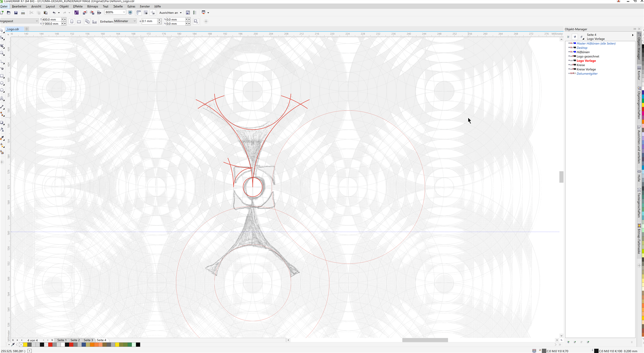Open the undo history dropdown arrow
The height and width of the screenshot is (353, 644).
(x=59, y=13)
